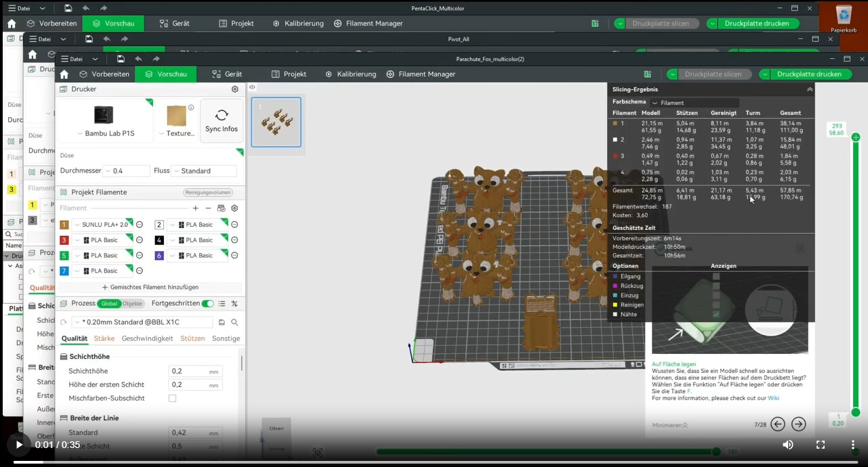Open filament settings gear icon
Viewport: 868px width, 467px height.
[234, 208]
